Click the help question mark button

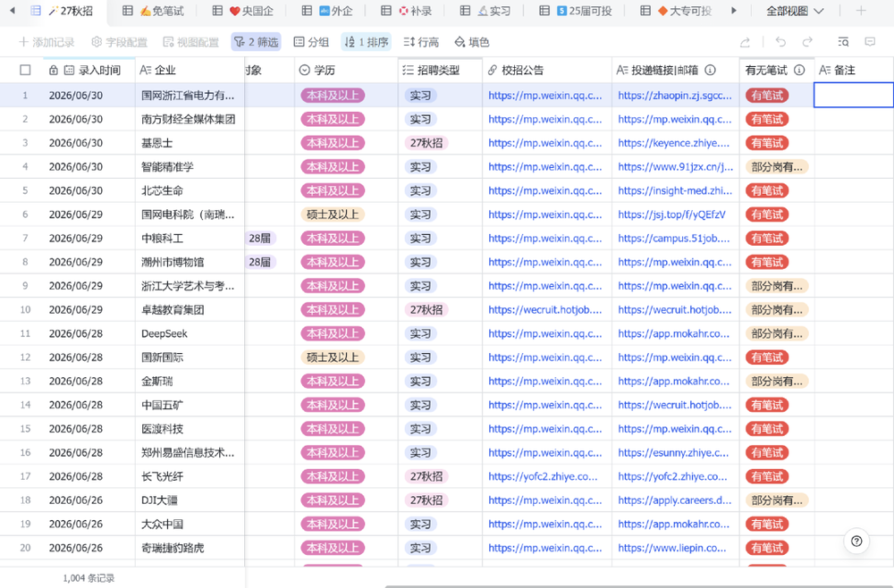pos(856,542)
